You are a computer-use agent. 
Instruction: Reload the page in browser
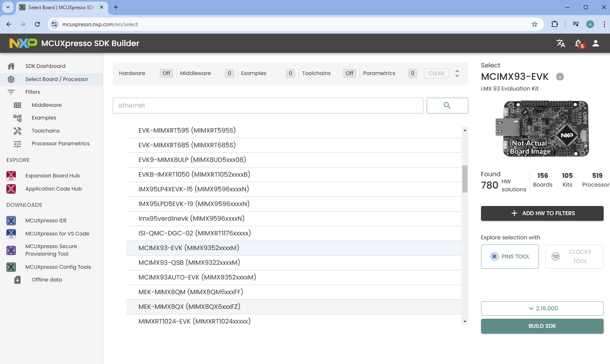(37, 24)
